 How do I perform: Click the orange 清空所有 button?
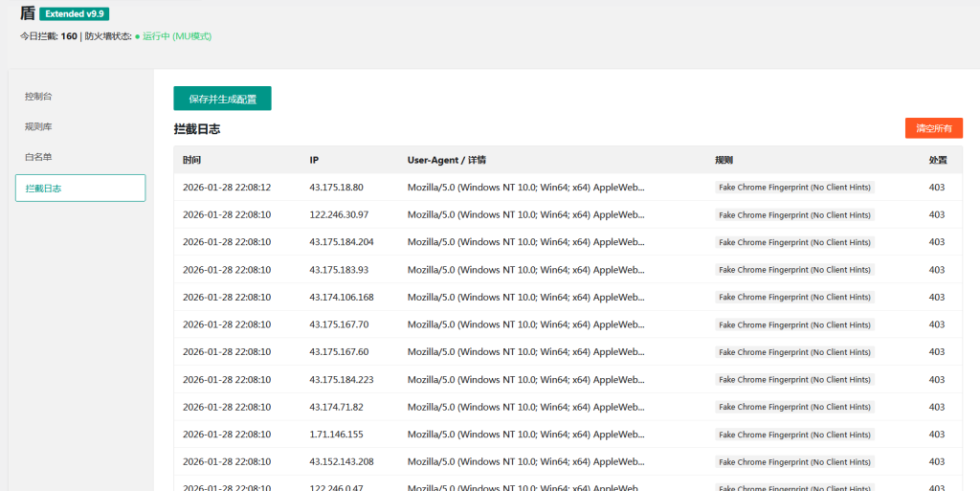[x=933, y=128]
